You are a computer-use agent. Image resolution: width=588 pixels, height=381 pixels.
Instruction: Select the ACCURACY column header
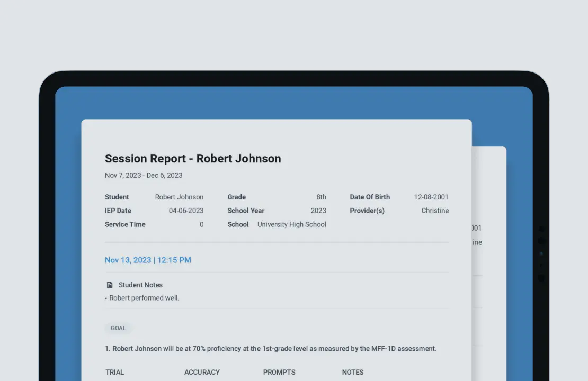[x=202, y=372]
